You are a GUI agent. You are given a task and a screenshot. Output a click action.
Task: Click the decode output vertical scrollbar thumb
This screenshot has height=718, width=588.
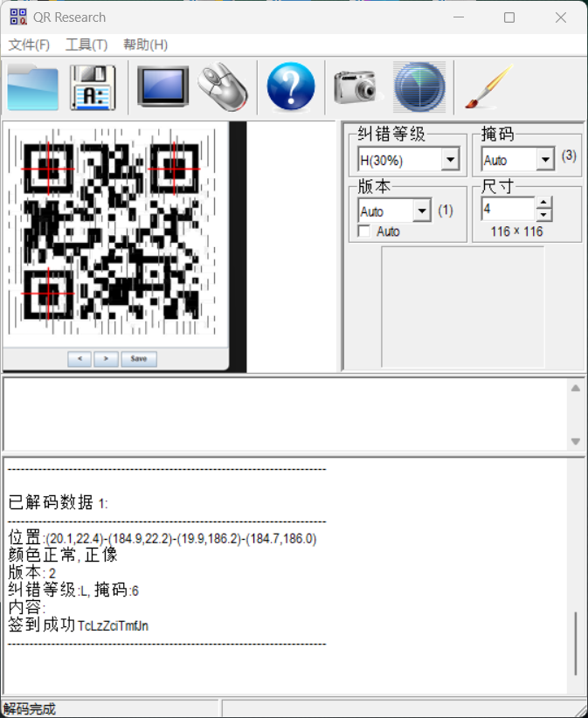576,644
